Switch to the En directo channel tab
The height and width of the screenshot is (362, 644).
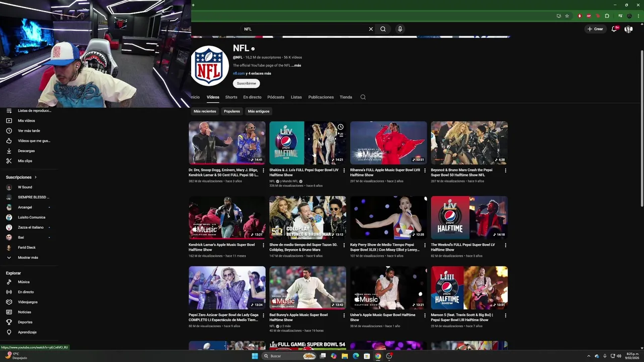252,97
